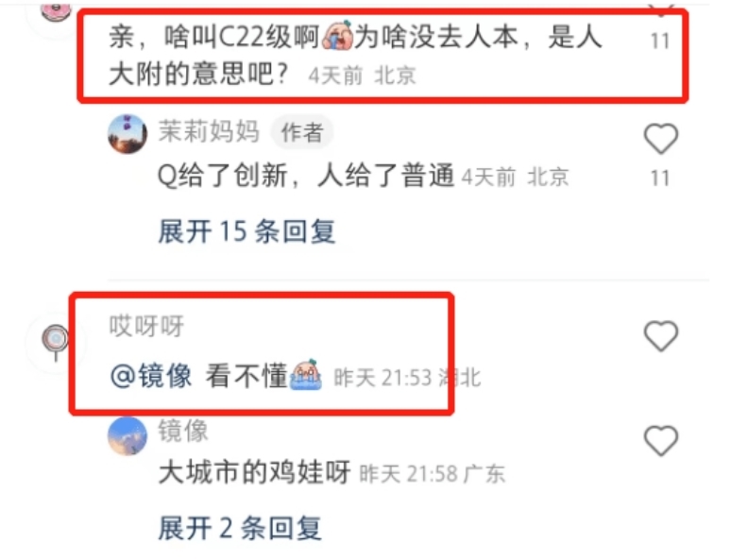Expand 15 replies under 茉莉妈妈's reply
748x560 pixels.
click(247, 231)
